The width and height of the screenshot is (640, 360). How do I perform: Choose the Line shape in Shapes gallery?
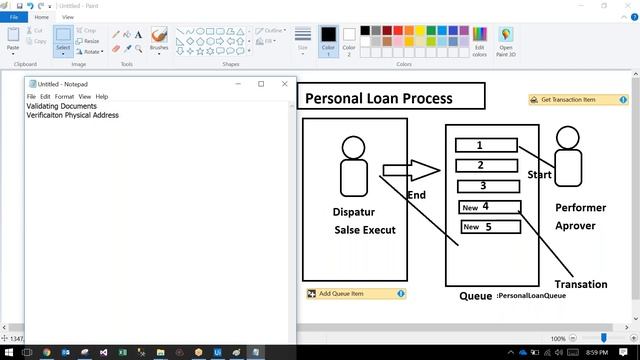click(x=180, y=31)
